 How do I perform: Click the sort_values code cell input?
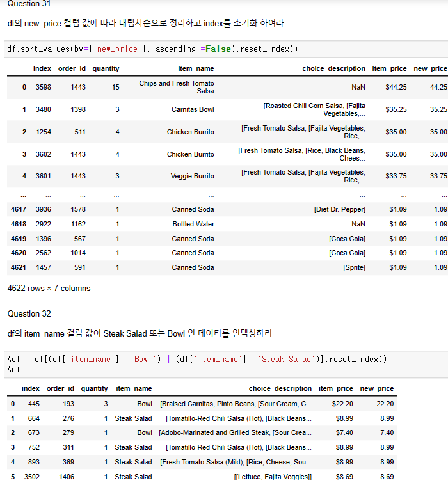pos(227,49)
